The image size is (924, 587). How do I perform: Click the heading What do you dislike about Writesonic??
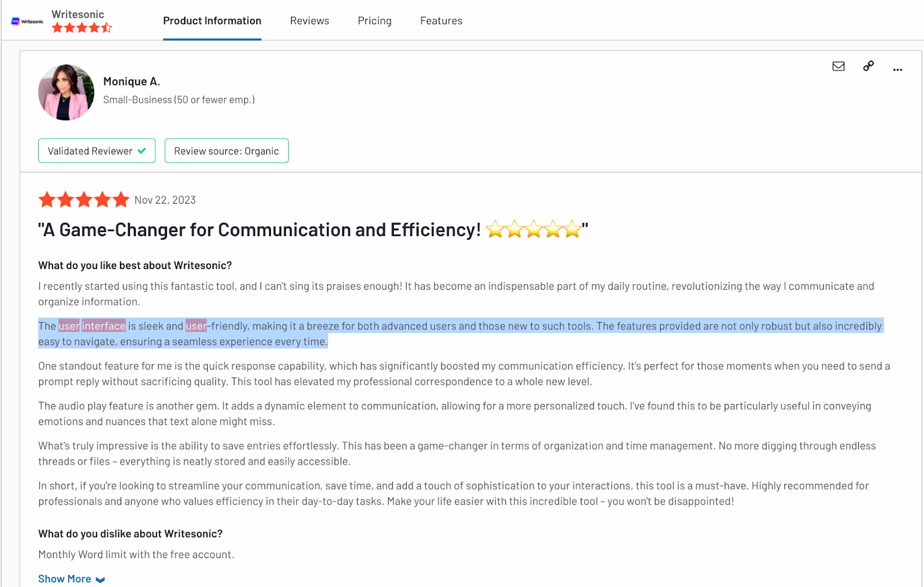[x=131, y=534]
